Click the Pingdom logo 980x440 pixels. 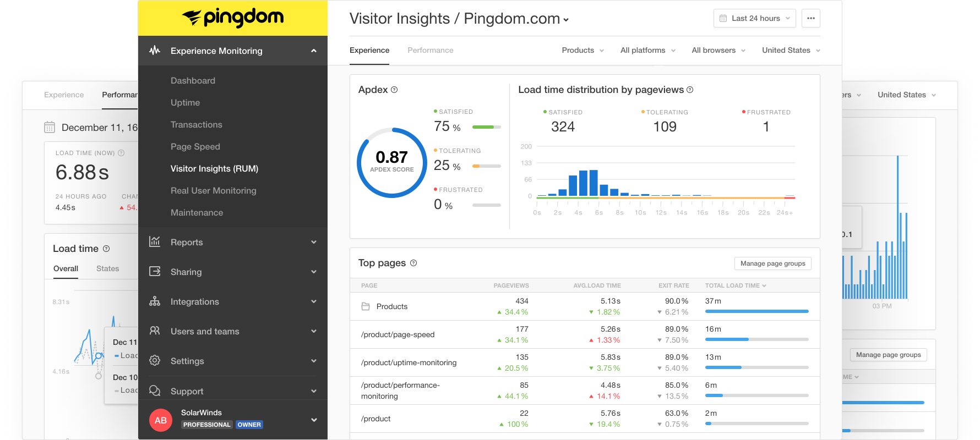pos(233,18)
